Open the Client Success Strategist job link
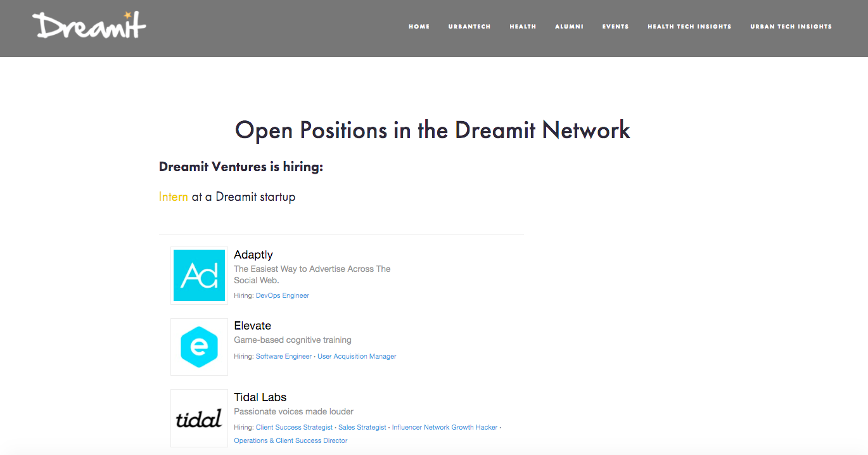The height and width of the screenshot is (455, 868). (x=294, y=427)
